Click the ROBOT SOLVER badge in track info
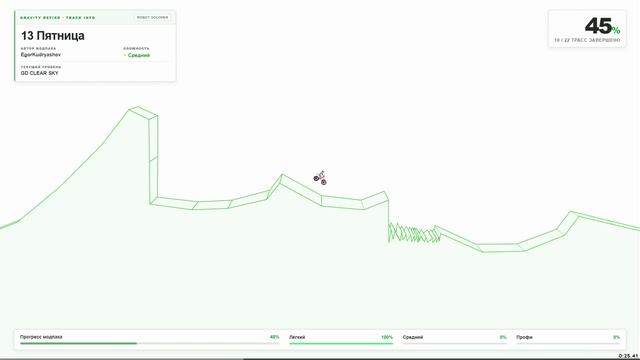Image resolution: width=640 pixels, height=360 pixels. click(152, 18)
